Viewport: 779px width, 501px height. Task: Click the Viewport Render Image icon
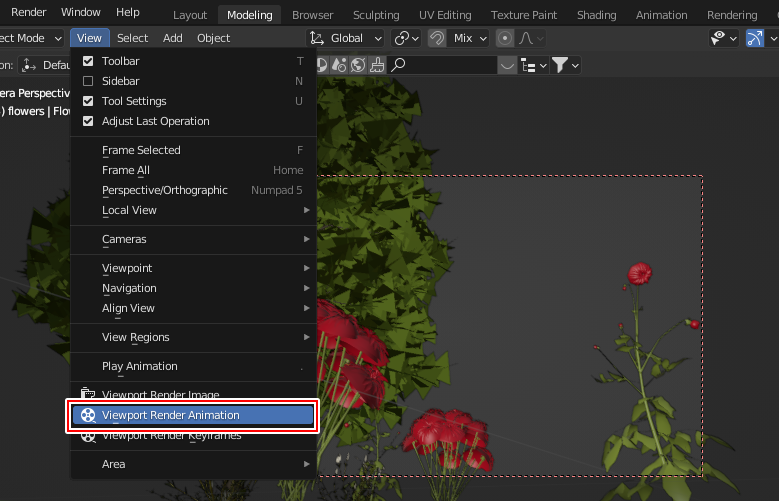[x=89, y=395]
